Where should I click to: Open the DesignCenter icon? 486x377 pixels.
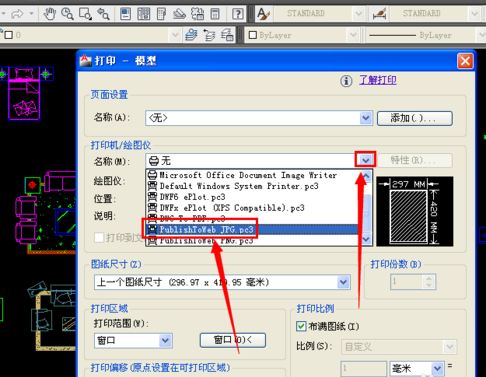click(x=144, y=14)
